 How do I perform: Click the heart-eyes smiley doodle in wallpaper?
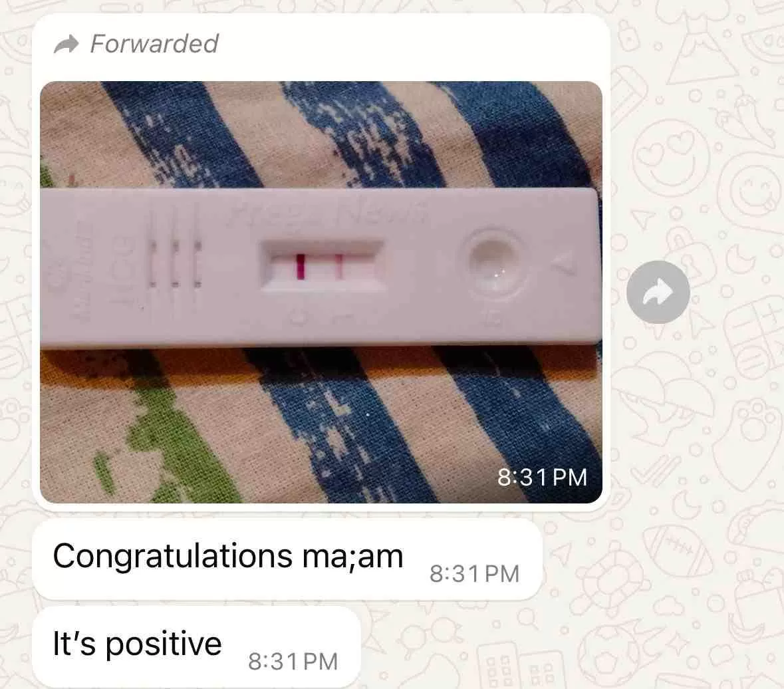coord(670,158)
